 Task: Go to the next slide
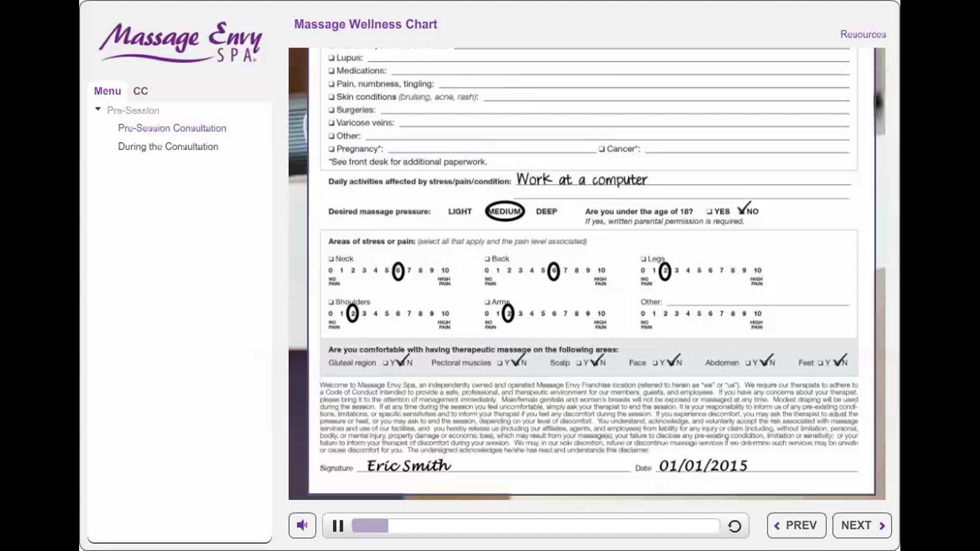(862, 525)
